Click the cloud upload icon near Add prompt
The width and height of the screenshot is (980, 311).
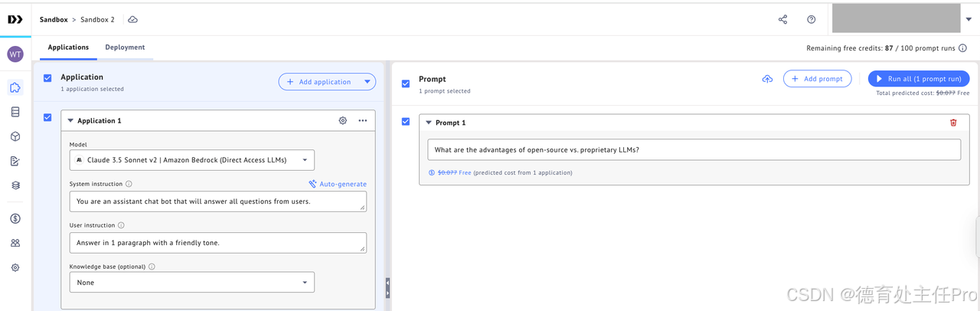767,79
